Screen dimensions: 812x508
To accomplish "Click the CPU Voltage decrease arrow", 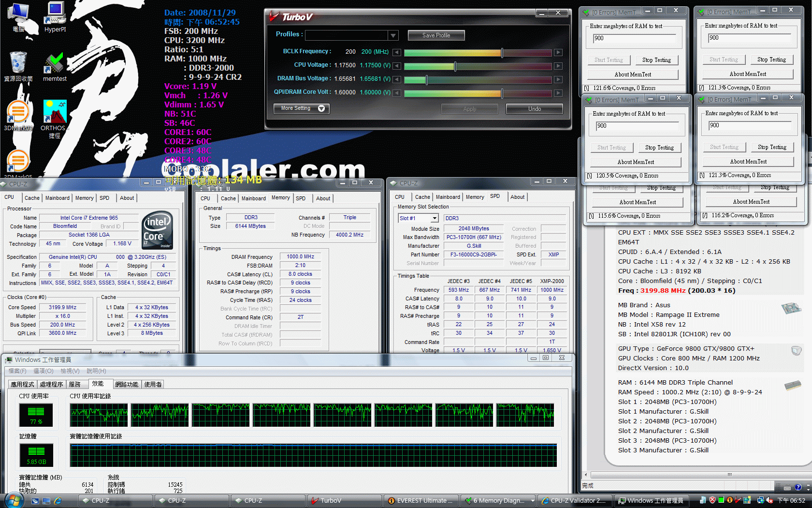I will click(x=397, y=66).
